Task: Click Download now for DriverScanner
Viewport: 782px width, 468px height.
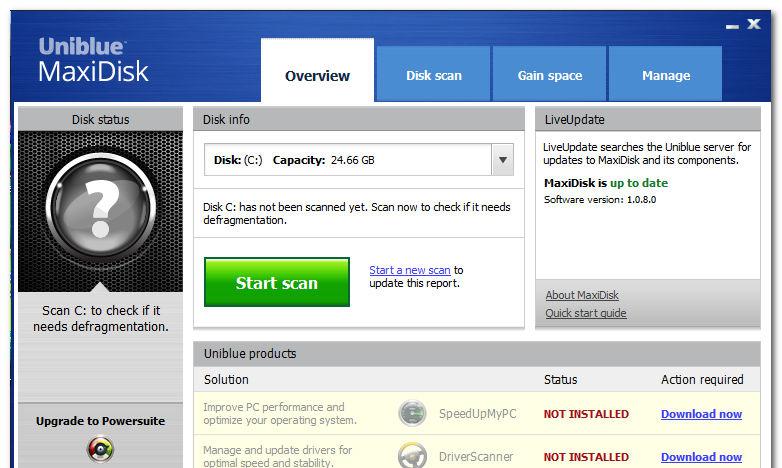Action: pos(701,457)
